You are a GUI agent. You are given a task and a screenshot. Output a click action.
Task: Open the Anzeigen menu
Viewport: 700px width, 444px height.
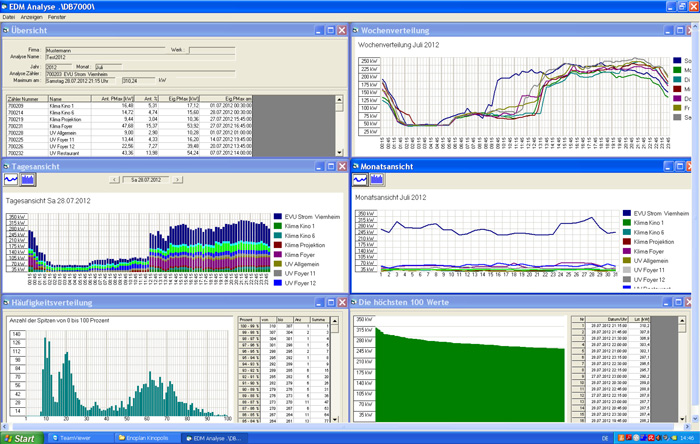(30, 17)
